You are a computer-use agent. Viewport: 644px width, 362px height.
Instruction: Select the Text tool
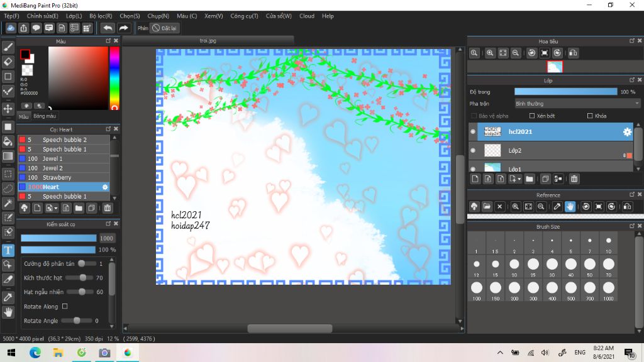point(8,250)
